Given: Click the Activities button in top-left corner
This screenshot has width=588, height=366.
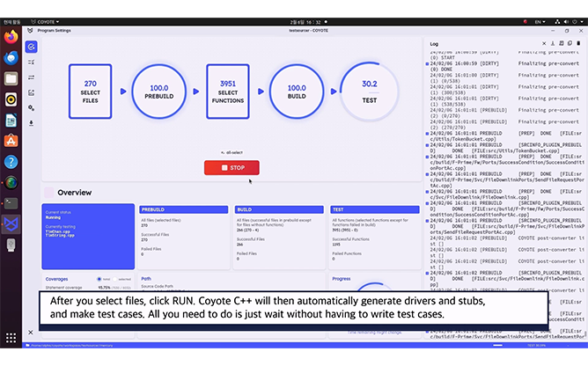Looking at the screenshot, I should pos(12,22).
